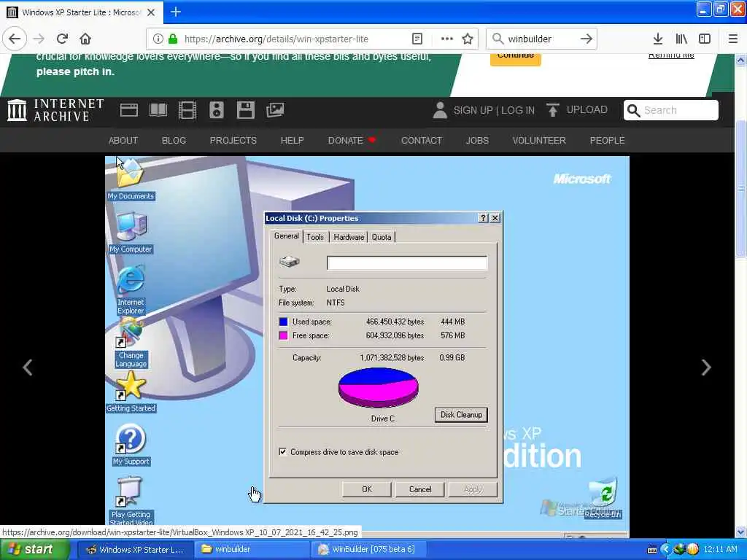Open the Web media type icon
The width and height of the screenshot is (747, 560).
[129, 110]
